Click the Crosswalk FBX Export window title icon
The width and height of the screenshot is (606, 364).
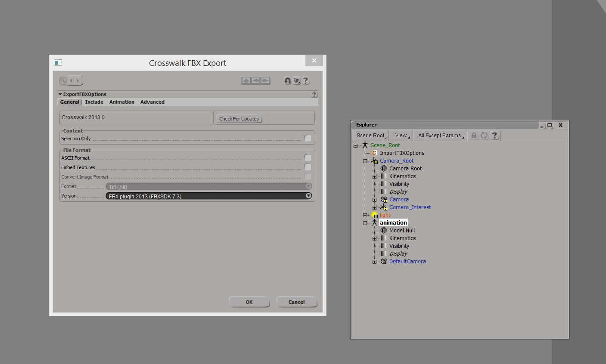click(x=58, y=63)
